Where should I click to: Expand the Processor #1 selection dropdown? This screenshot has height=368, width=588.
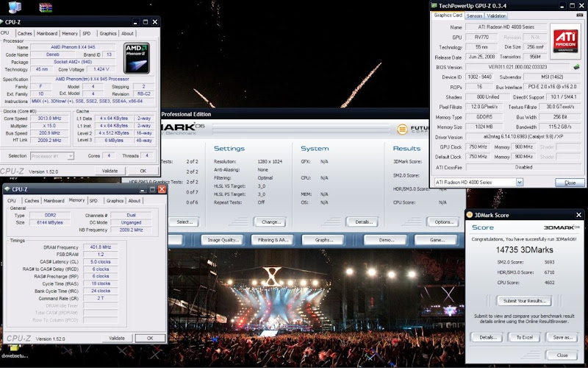[x=72, y=156]
